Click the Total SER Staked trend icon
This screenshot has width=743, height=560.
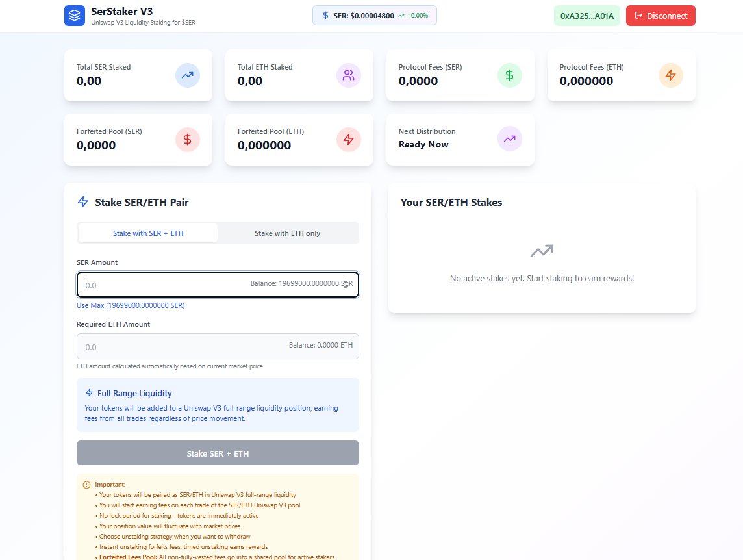coord(188,75)
